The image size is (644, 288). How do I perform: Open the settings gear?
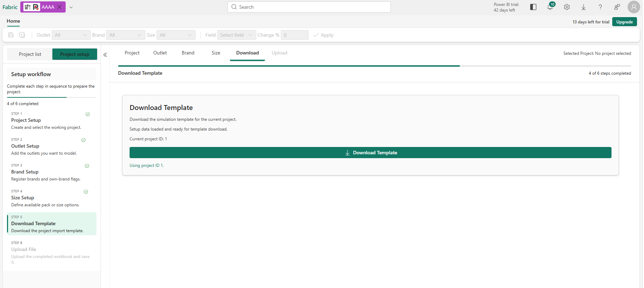pyautogui.click(x=567, y=7)
